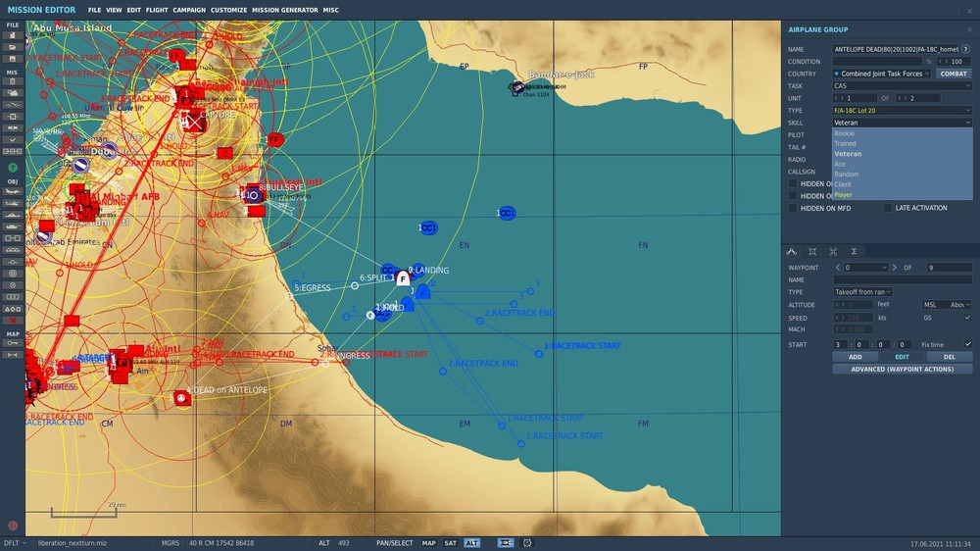Click the Open mission folder icon
The width and height of the screenshot is (980, 551).
13,47
